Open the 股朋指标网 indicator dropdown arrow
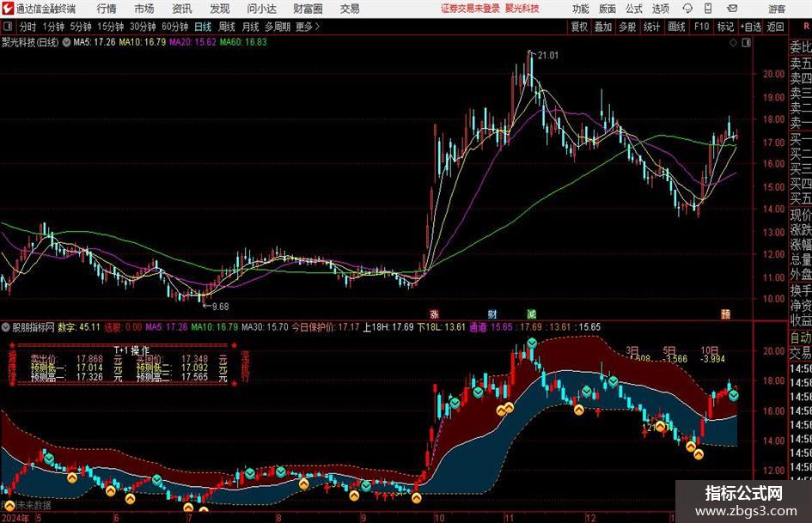The image size is (812, 523). click(6, 327)
